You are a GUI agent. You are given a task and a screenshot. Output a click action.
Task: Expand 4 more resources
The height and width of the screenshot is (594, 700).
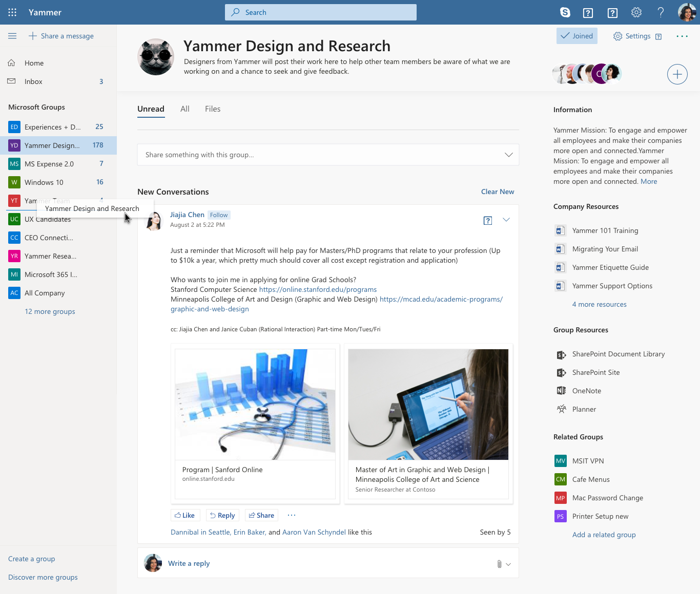click(600, 304)
